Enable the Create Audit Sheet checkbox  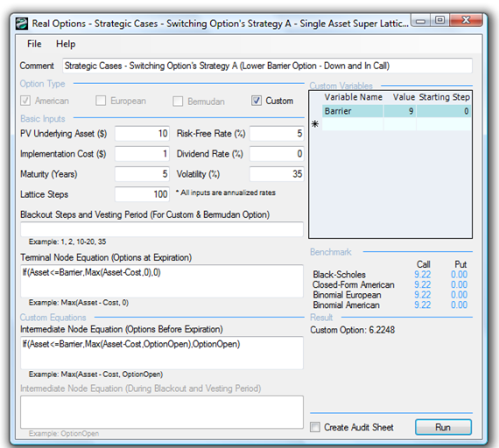coord(315,427)
